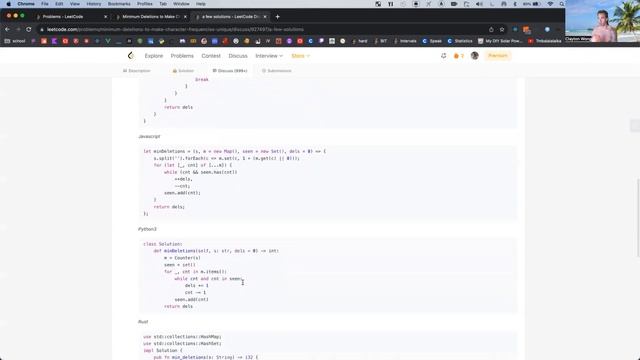This screenshot has width=640, height=360.
Task: Click the LeetCode logo icon
Action: (x=131, y=56)
